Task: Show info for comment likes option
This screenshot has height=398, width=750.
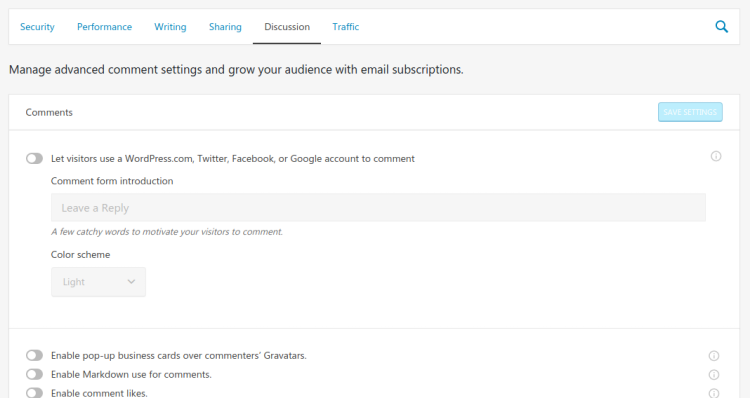Action: 714,393
